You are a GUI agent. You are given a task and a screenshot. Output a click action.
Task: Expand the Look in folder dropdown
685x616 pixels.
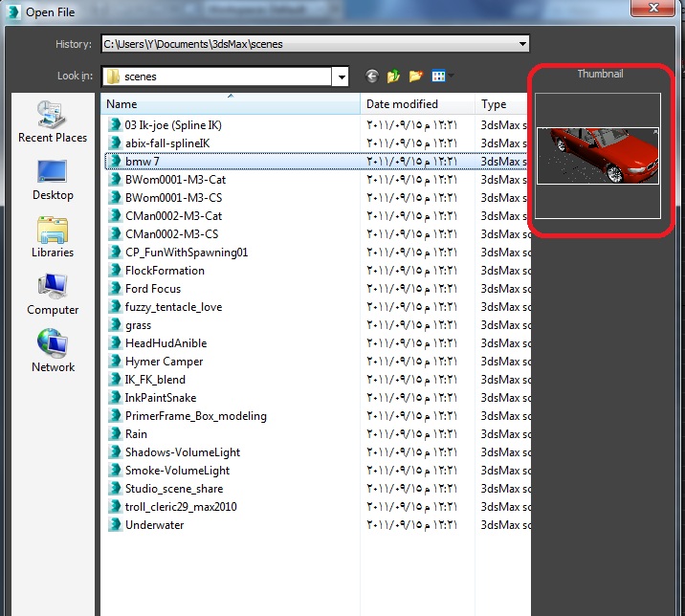point(342,77)
